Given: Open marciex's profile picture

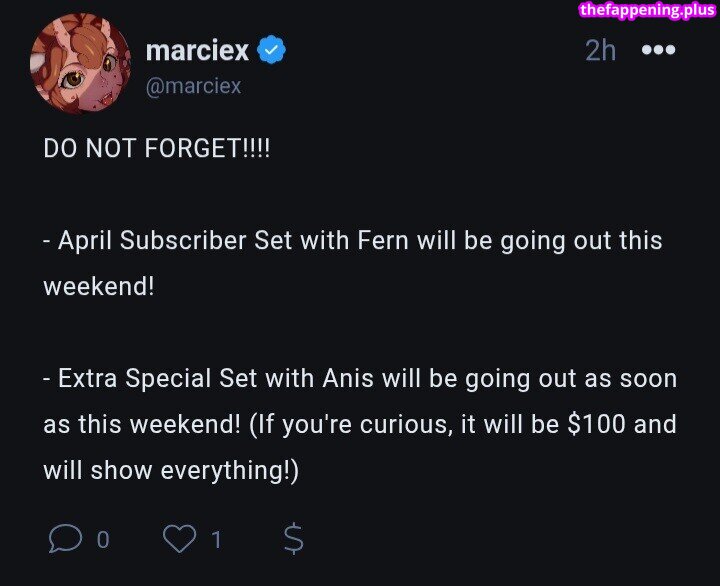Looking at the screenshot, I should coord(80,64).
